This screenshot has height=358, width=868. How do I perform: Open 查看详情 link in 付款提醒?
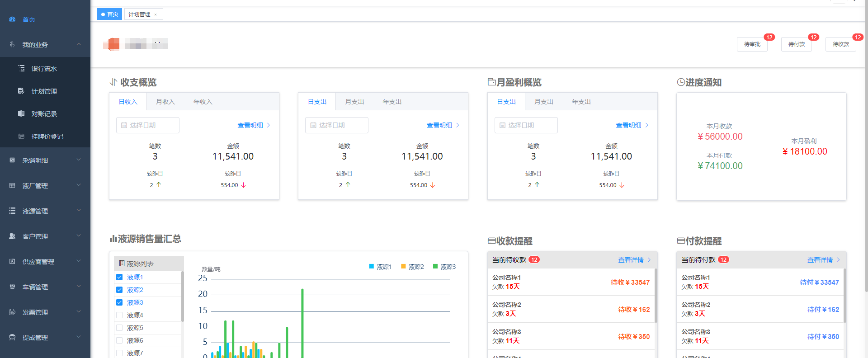coord(824,260)
